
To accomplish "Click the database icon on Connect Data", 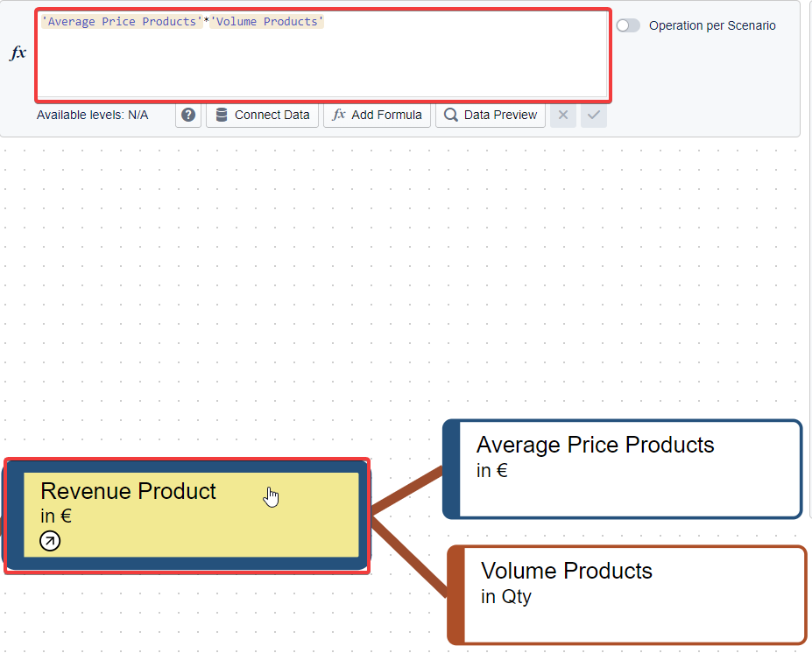I will coord(222,115).
